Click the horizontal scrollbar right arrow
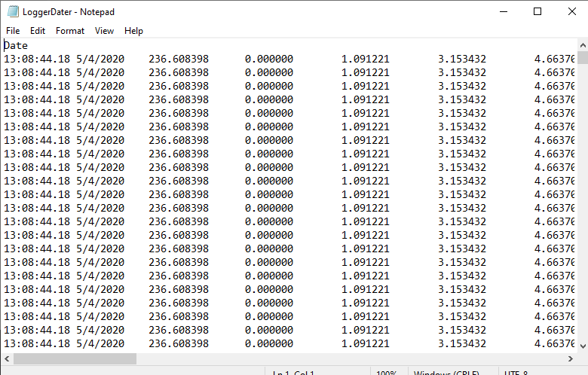588x375 pixels. coord(571,359)
